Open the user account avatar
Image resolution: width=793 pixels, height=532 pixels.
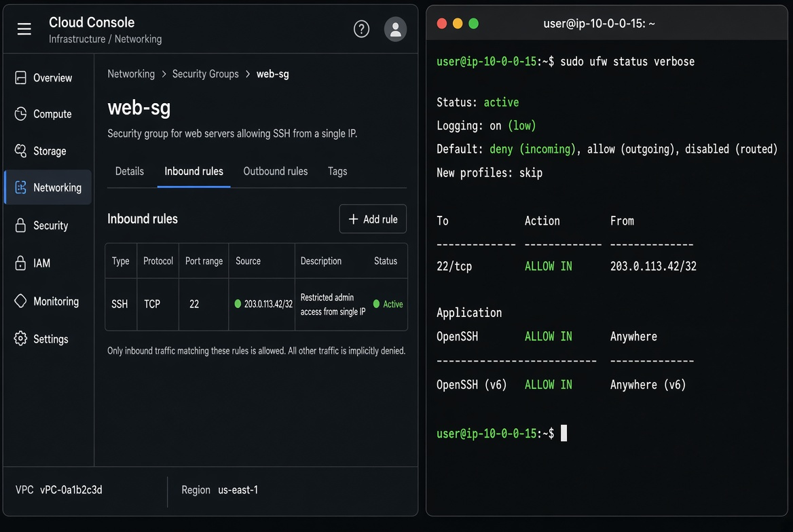point(396,29)
